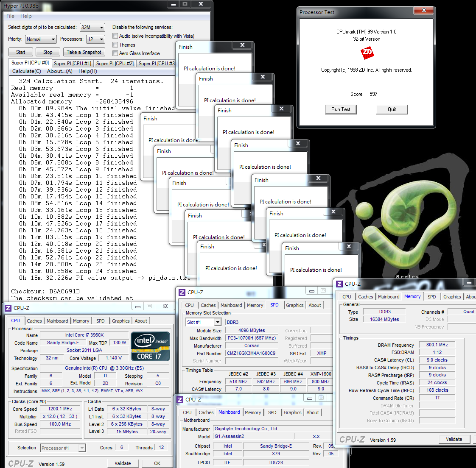Open Caches tab in CPU-Z CPU window
This screenshot has width=476, height=468.
tap(34, 321)
